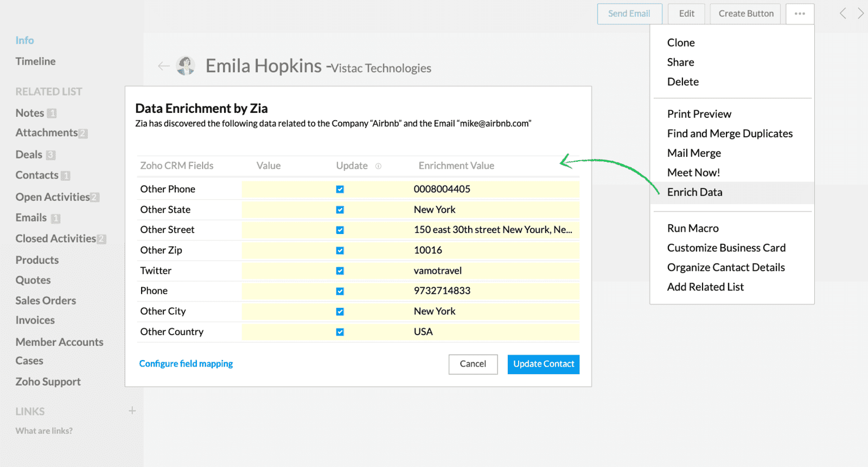Switch to the Info tab

click(x=24, y=40)
